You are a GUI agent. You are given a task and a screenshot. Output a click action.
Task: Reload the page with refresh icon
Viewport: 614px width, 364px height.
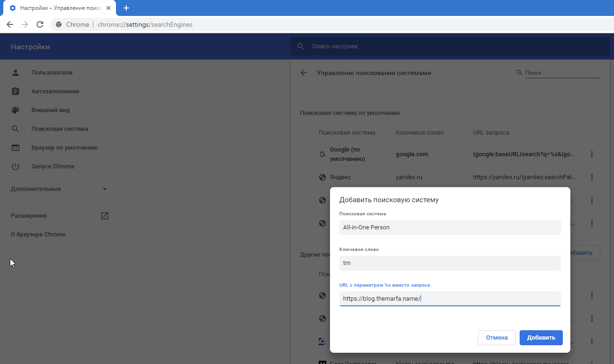40,24
